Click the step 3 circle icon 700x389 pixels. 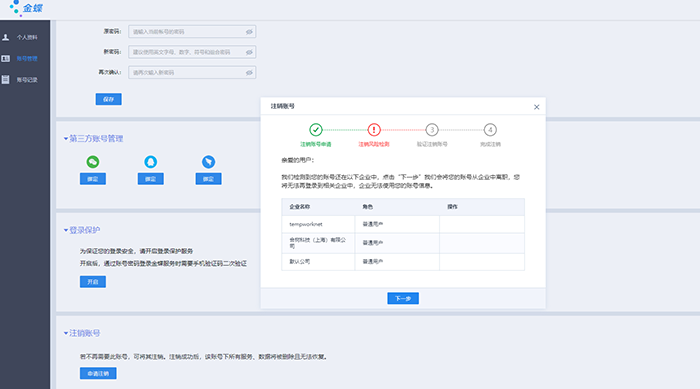point(432,130)
